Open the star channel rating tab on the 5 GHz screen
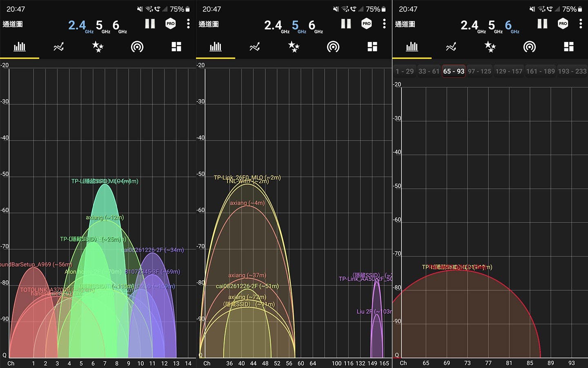The image size is (588, 368). point(294,47)
